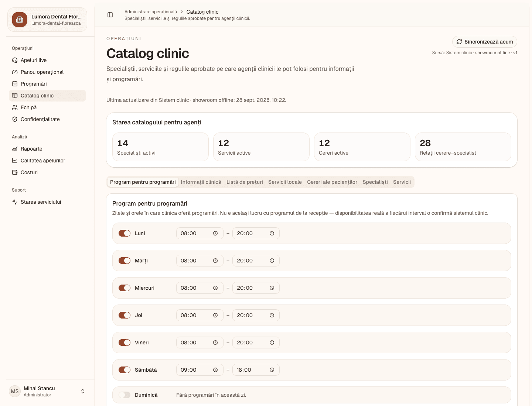Open clock picker for Sâmbătă end time
532x406 pixels.
click(272, 370)
